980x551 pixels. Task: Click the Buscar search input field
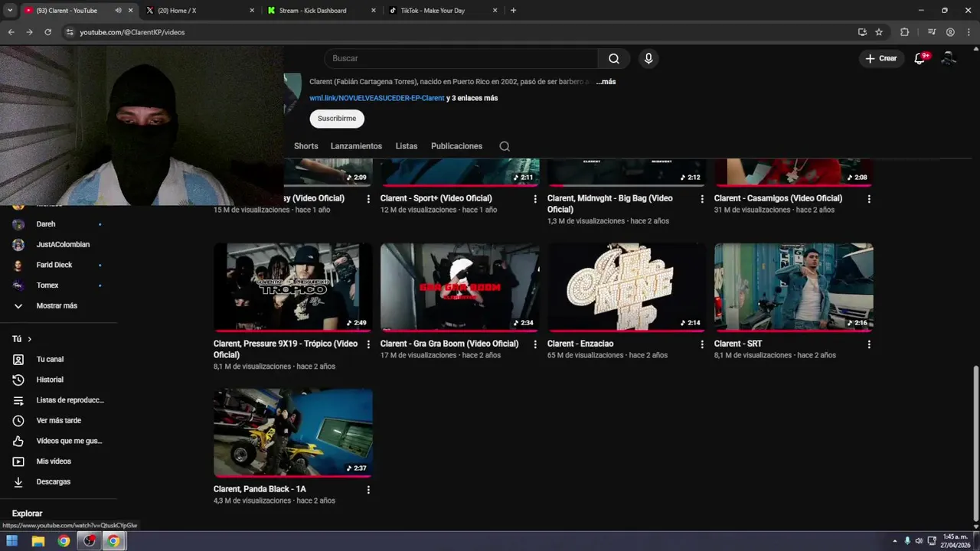point(461,58)
